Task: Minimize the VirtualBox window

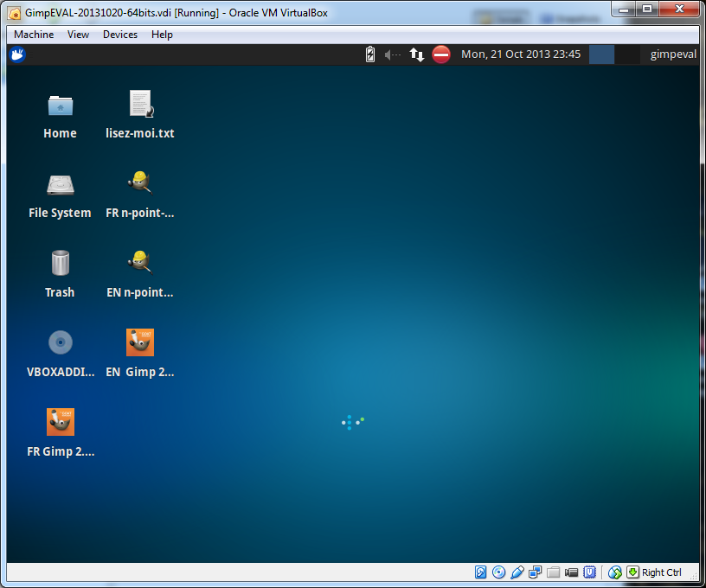Action: 624,9
